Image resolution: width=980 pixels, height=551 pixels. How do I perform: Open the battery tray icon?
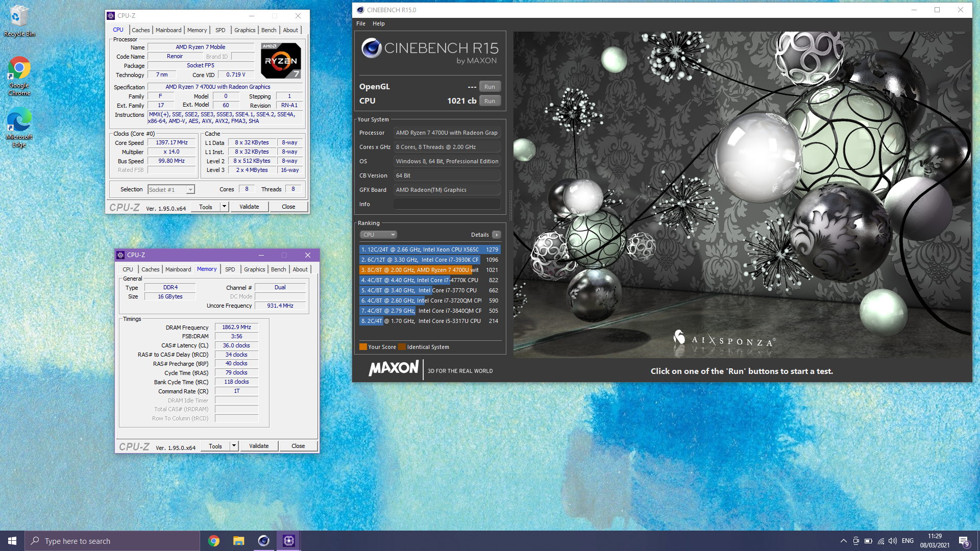pos(868,541)
